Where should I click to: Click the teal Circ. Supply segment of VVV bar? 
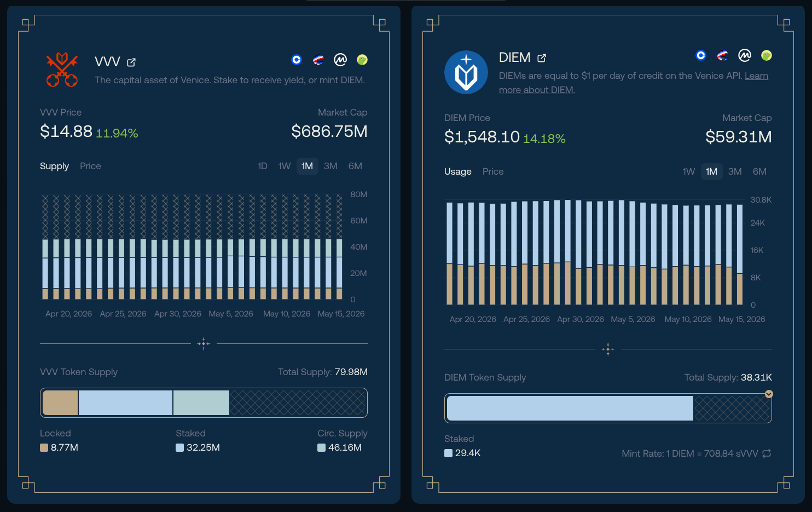click(x=201, y=402)
